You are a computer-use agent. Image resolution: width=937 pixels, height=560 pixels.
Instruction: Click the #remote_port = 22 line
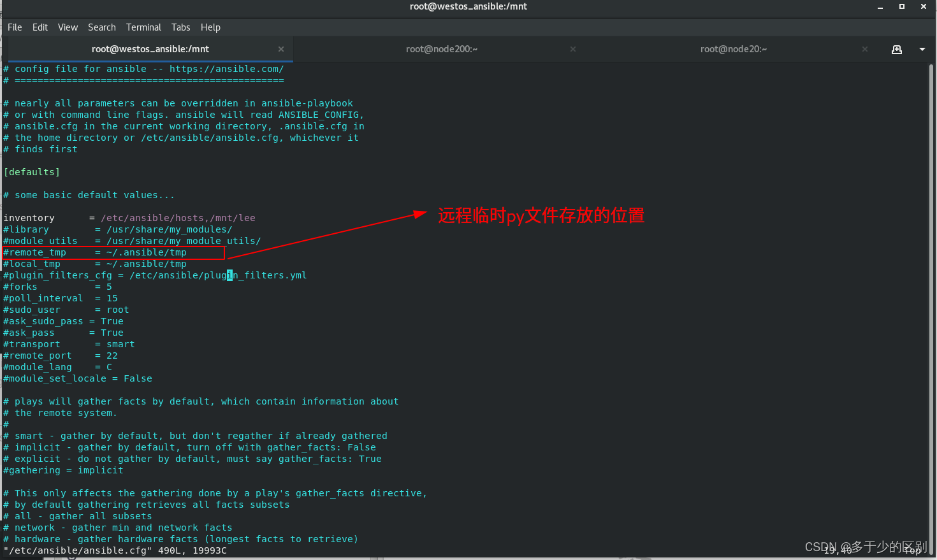click(61, 355)
